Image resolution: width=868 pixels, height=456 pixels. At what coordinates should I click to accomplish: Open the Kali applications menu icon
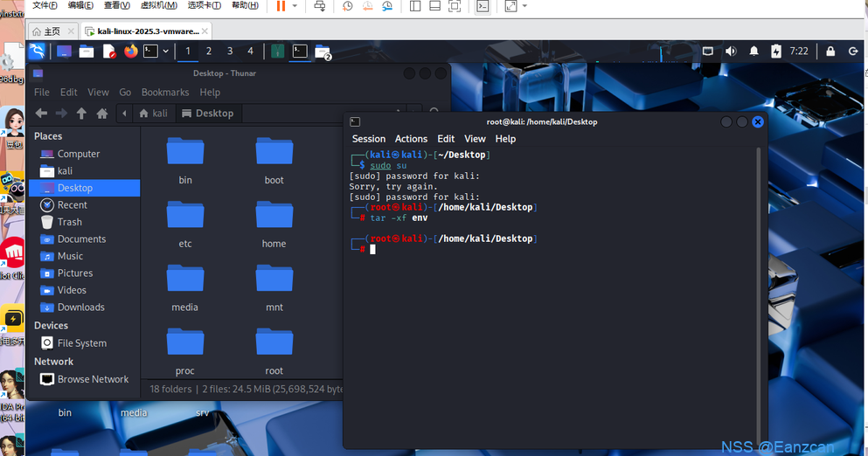[38, 52]
